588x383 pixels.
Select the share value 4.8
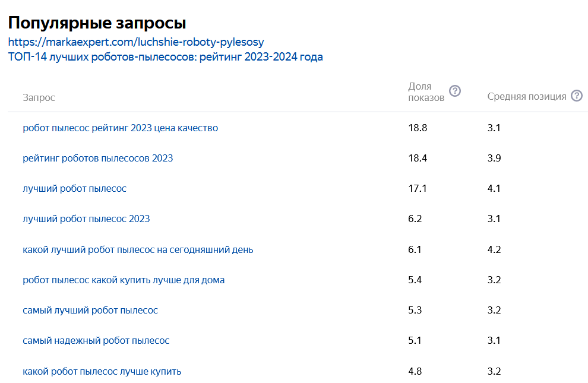(x=415, y=371)
